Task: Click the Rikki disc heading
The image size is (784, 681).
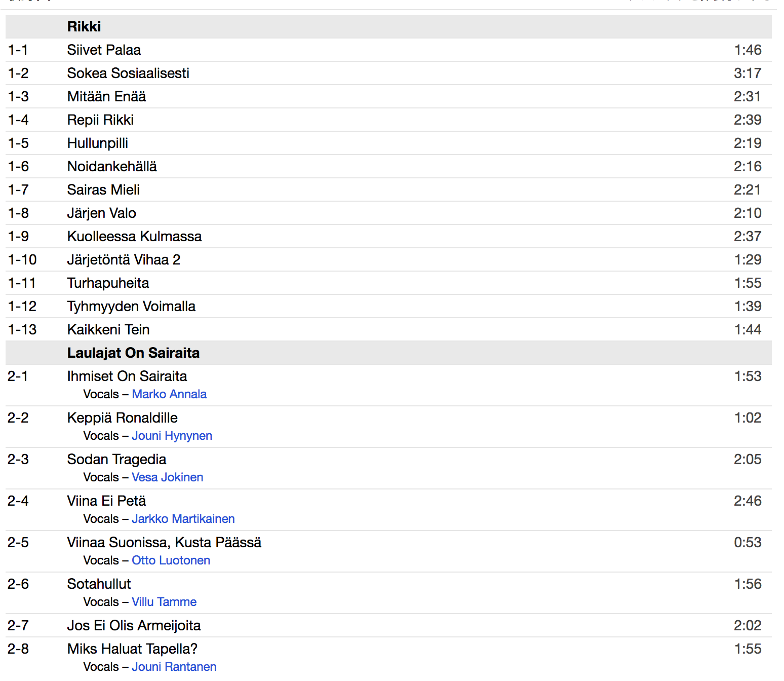Action: [84, 27]
